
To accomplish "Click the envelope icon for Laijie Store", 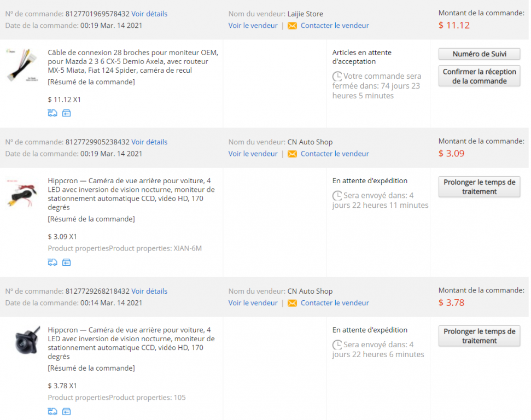I will click(292, 26).
